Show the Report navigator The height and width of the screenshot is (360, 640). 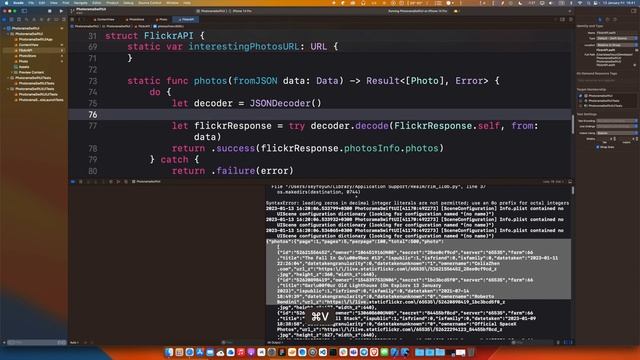point(63,19)
